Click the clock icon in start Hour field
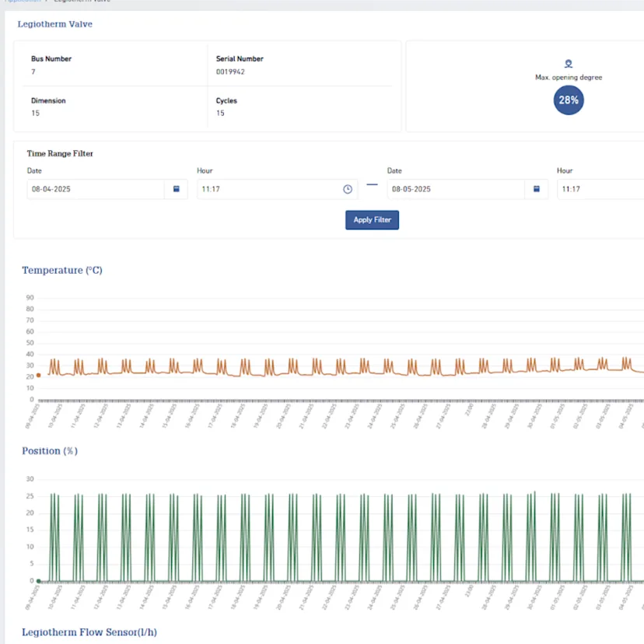 [348, 189]
